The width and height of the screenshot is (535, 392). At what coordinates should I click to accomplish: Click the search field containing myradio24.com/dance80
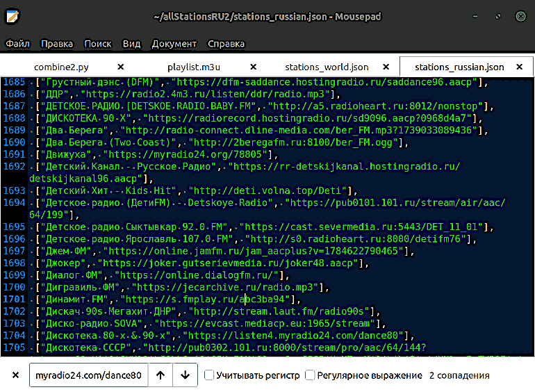(89, 375)
